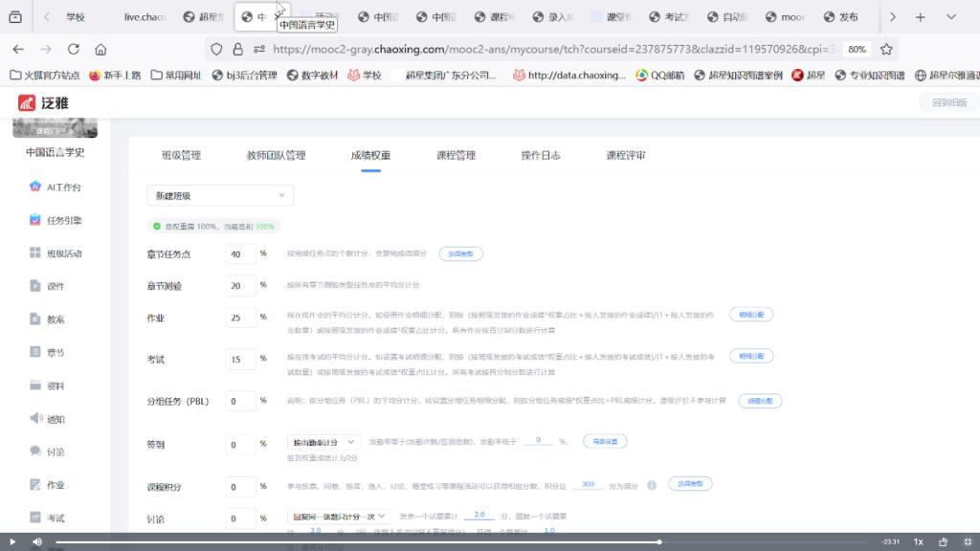The width and height of the screenshot is (980, 551).
Task: Click the browser reload button
Action: (x=73, y=49)
